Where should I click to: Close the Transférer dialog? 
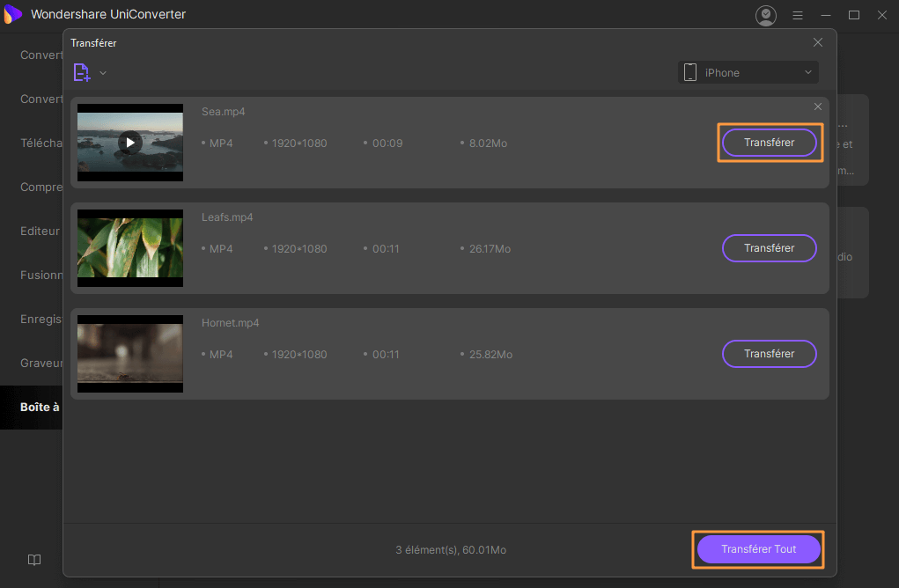(x=818, y=42)
